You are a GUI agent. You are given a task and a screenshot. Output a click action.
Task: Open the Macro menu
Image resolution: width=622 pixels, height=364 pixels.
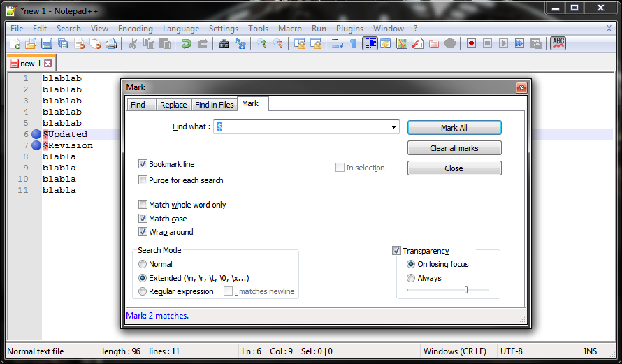coord(289,29)
